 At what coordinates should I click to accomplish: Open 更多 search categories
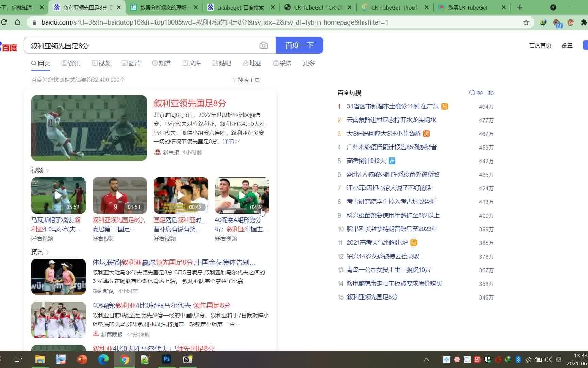[309, 63]
